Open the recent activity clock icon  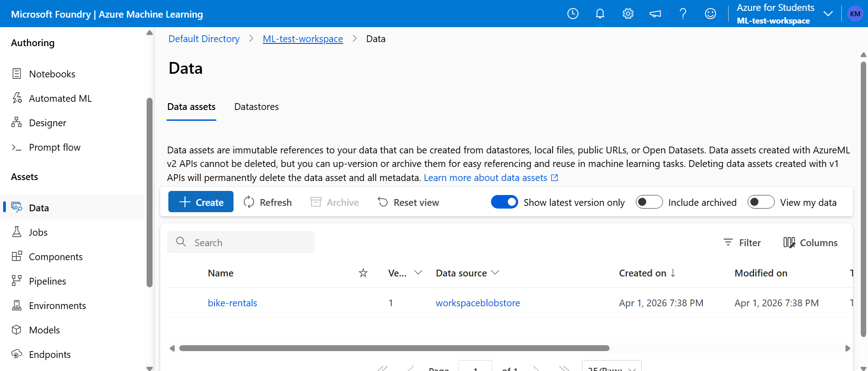tap(573, 14)
